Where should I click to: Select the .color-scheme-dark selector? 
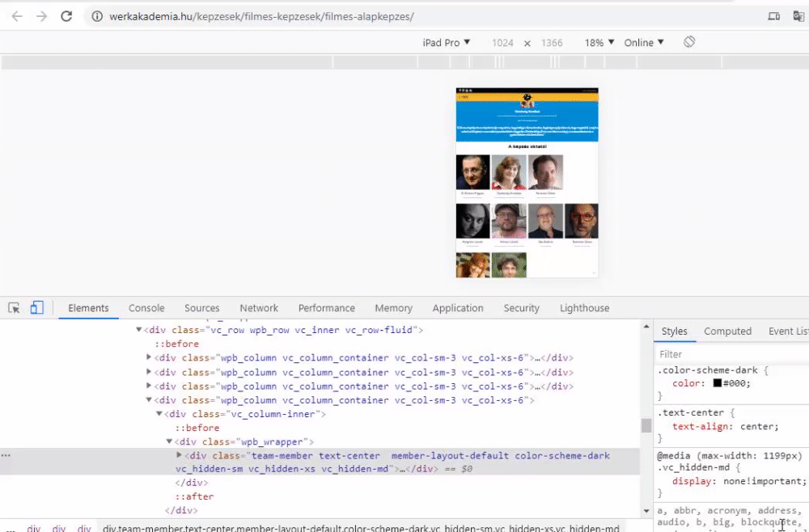pos(707,370)
